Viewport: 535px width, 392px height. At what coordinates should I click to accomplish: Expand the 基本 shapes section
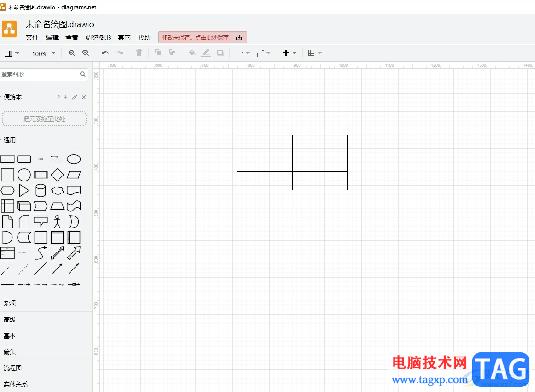point(46,336)
